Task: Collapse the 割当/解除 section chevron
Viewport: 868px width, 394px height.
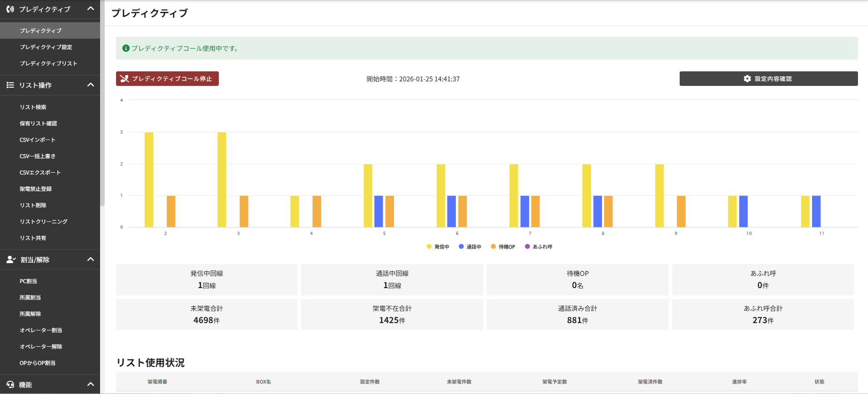Action: [91, 259]
